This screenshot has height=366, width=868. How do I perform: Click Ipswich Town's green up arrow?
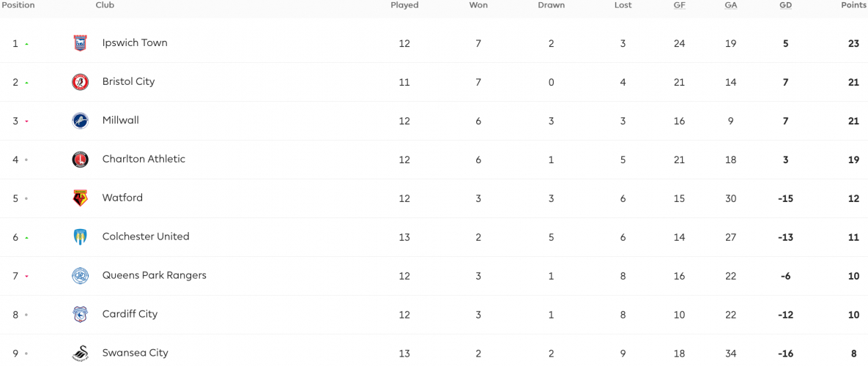(x=26, y=44)
